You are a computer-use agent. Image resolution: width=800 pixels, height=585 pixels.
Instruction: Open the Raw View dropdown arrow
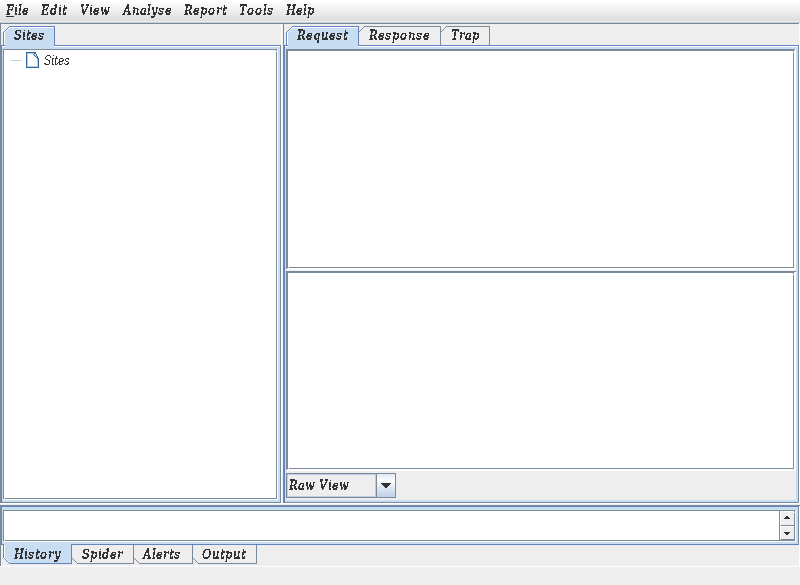(386, 485)
